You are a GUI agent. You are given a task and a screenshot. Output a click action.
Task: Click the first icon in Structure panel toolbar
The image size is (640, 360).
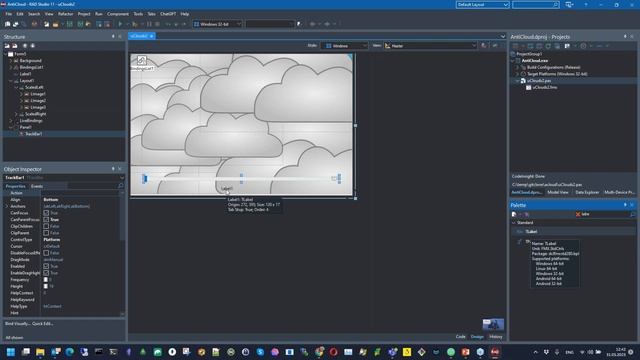point(7,46)
